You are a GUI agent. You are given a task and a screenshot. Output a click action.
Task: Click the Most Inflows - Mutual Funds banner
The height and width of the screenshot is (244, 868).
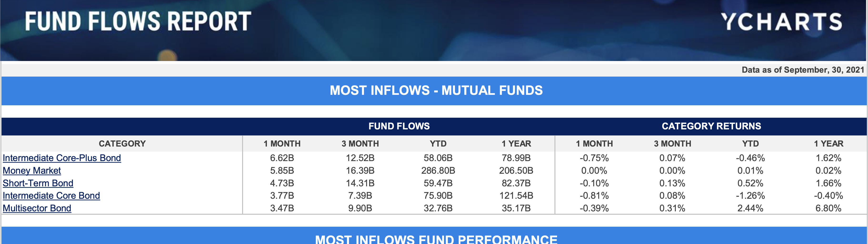(x=436, y=91)
